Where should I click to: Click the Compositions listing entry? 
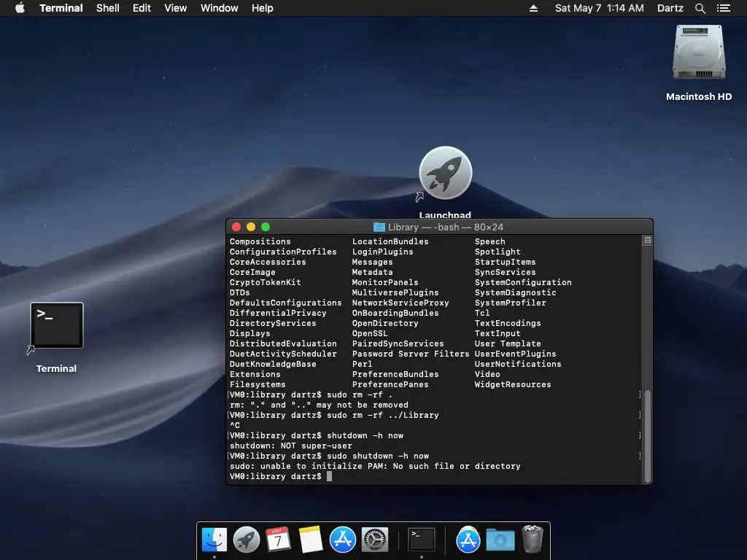tap(260, 241)
